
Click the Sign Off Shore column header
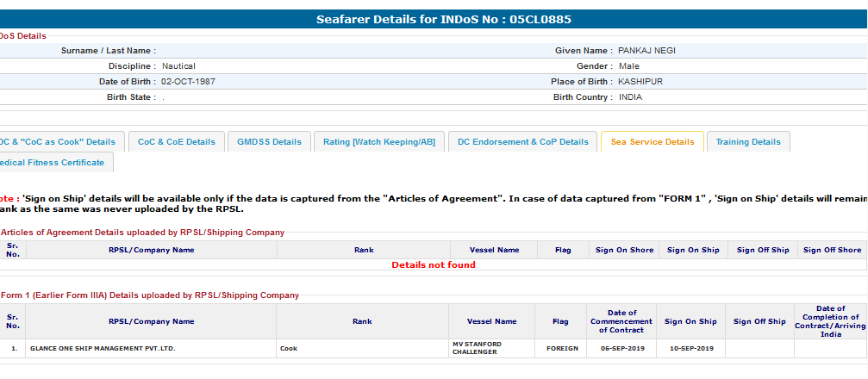pyautogui.click(x=832, y=250)
